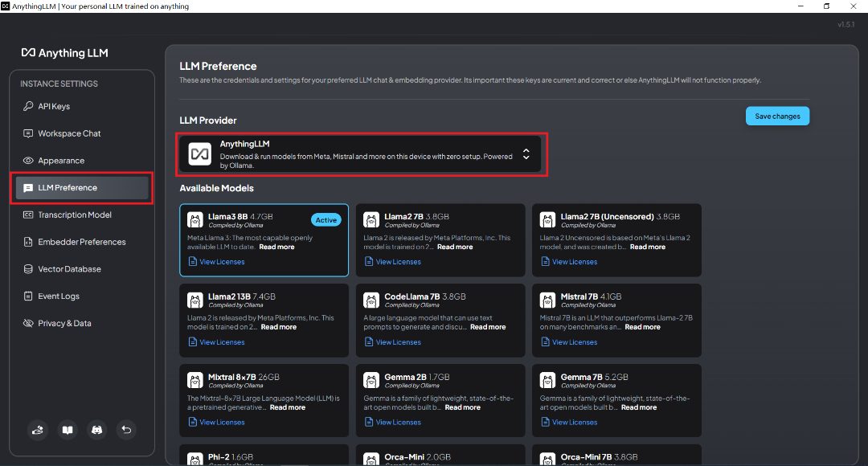Expand the LLM Provider selector arrows

[x=526, y=153]
